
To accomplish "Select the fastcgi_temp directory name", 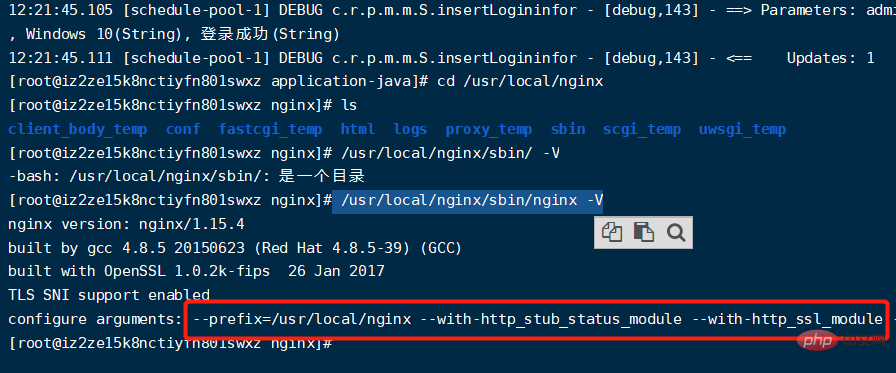I will point(270,130).
